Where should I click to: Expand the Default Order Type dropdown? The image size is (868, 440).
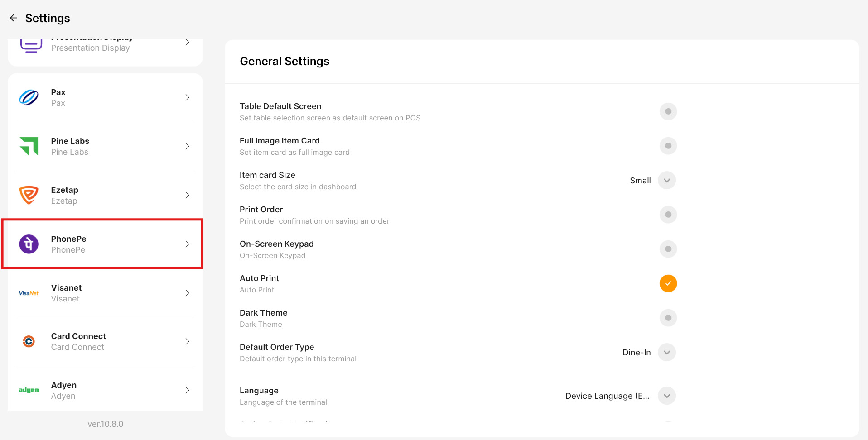coord(666,352)
